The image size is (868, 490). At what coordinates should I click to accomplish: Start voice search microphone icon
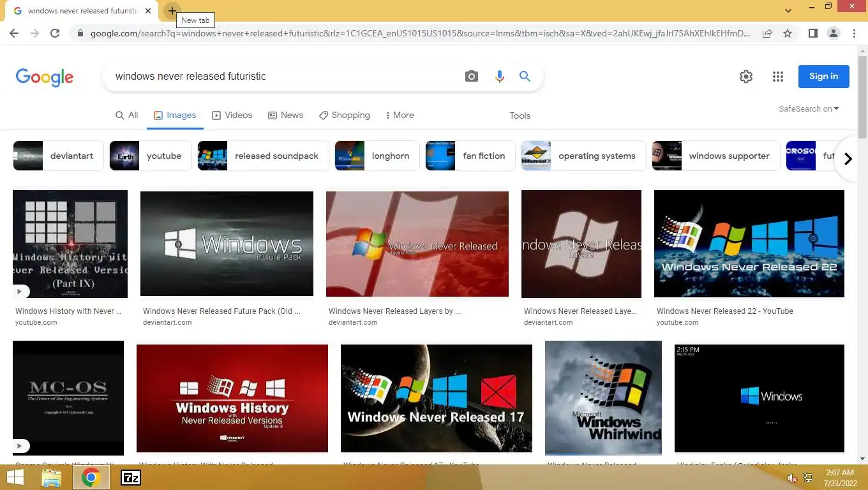[x=499, y=77]
